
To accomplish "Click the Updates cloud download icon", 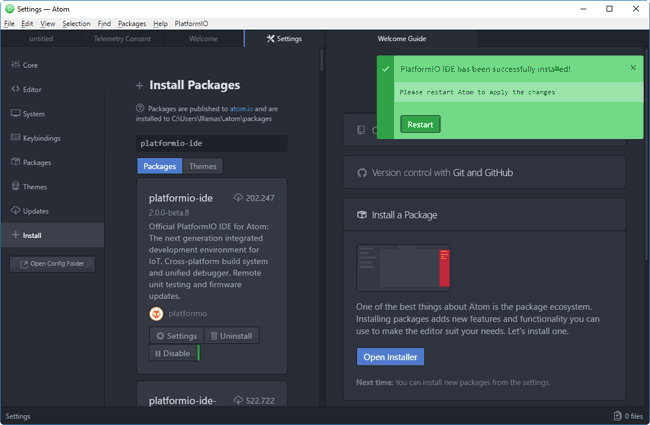I will [15, 210].
